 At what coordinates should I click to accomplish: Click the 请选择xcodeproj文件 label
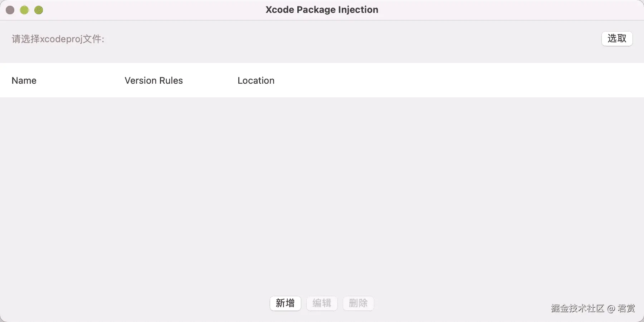58,39
